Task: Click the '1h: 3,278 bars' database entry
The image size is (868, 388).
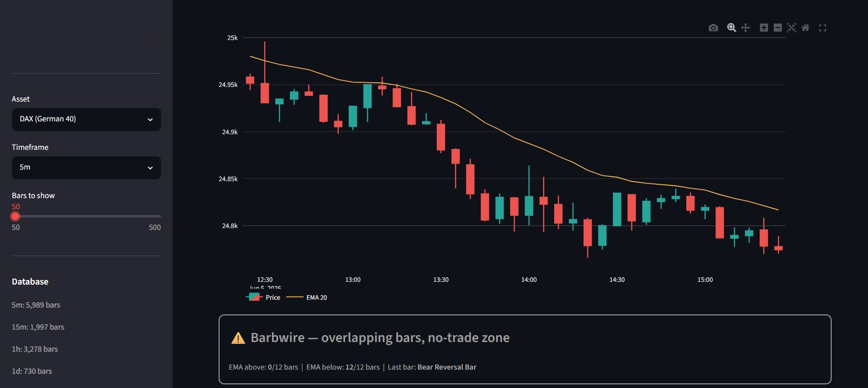Action: pyautogui.click(x=35, y=349)
